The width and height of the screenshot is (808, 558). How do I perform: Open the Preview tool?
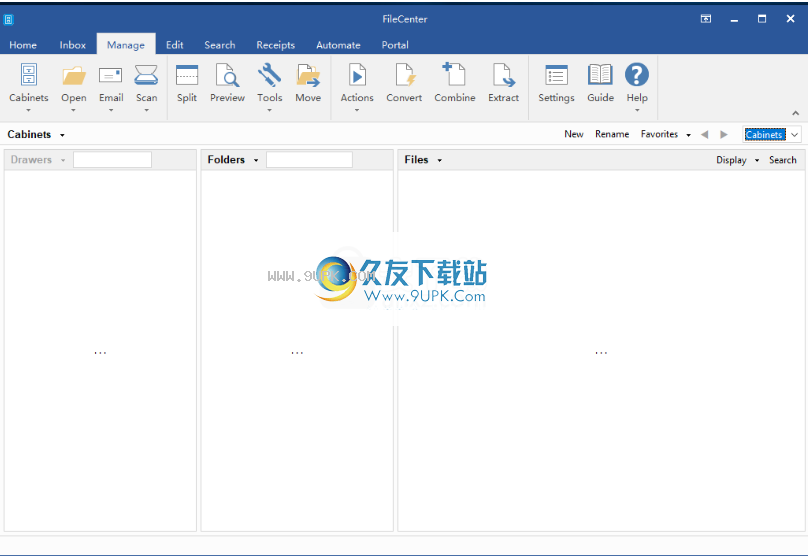227,75
